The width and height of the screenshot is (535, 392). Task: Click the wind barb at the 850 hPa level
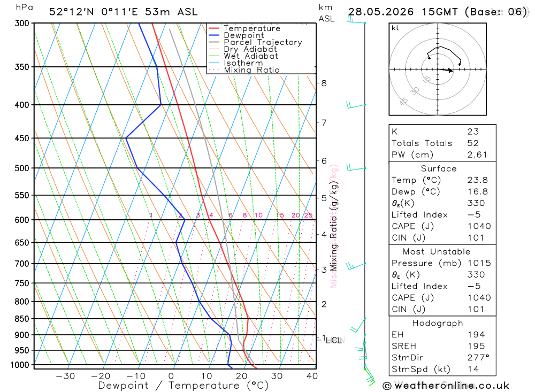[x=358, y=326]
